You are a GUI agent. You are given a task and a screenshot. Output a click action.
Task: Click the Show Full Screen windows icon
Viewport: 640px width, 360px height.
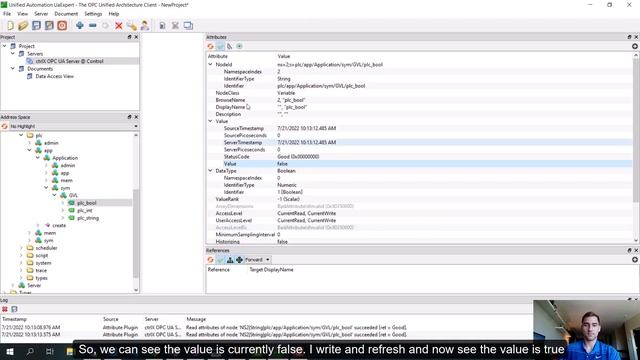click(188, 26)
